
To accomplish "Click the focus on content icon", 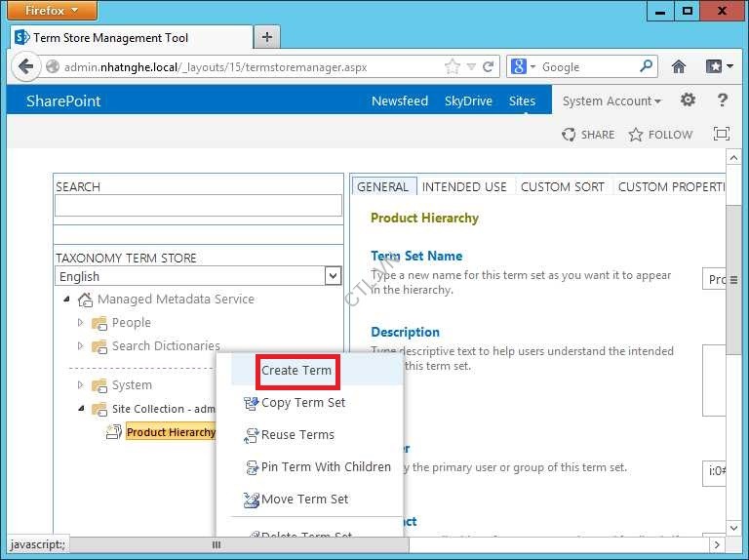I will [722, 135].
